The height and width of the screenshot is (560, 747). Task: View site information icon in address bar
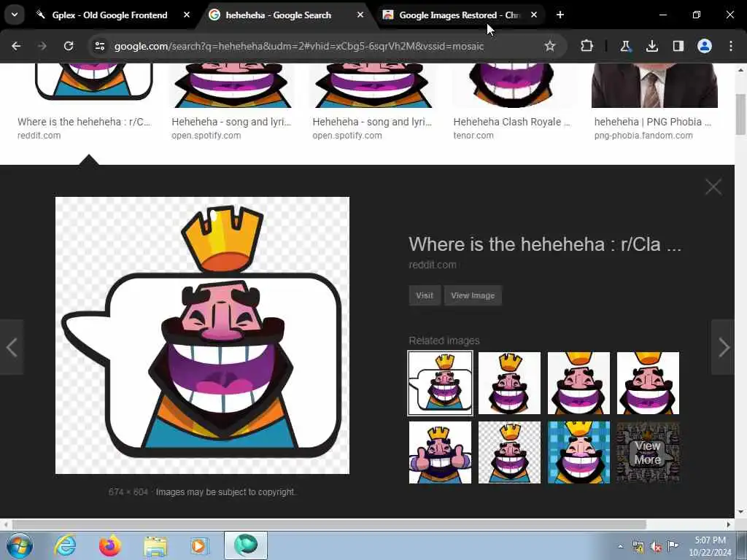pyautogui.click(x=99, y=46)
